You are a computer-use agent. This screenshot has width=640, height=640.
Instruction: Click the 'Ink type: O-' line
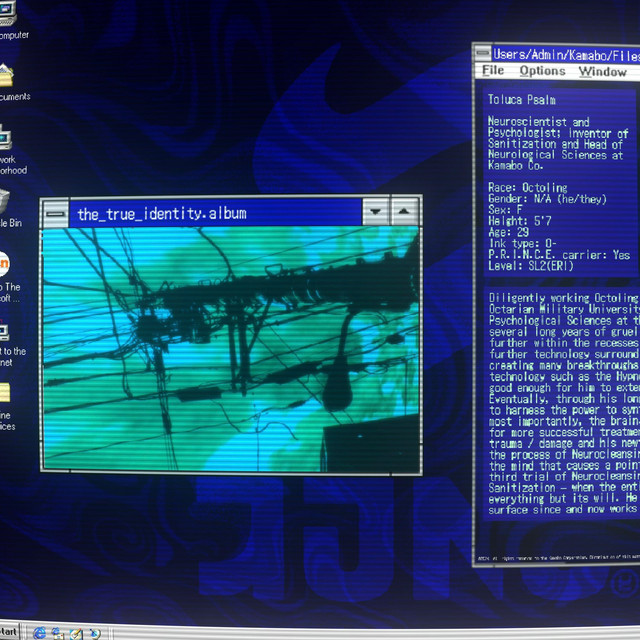[x=522, y=244]
